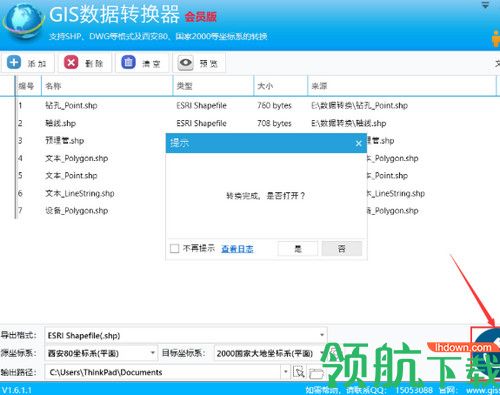Select the row 文本_Polygon.shp
The height and width of the screenshot is (395, 500).
[77, 158]
